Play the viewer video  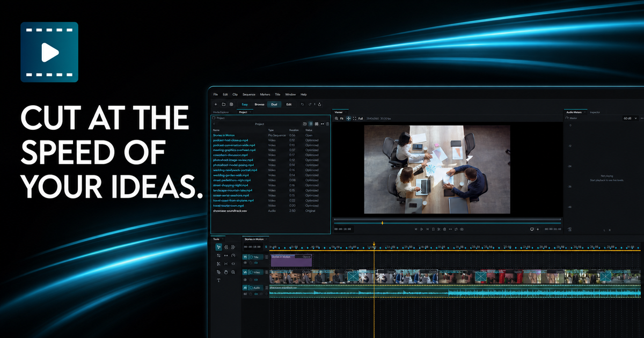[x=422, y=229]
